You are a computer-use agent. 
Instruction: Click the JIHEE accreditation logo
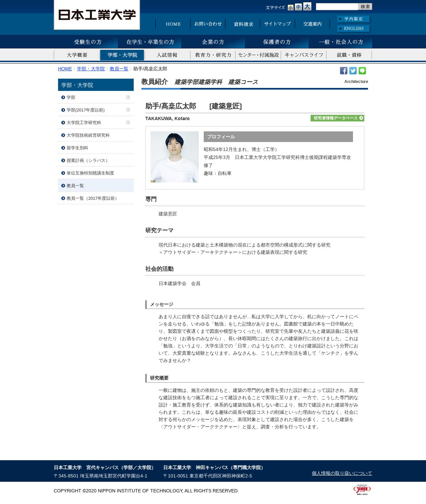362,490
